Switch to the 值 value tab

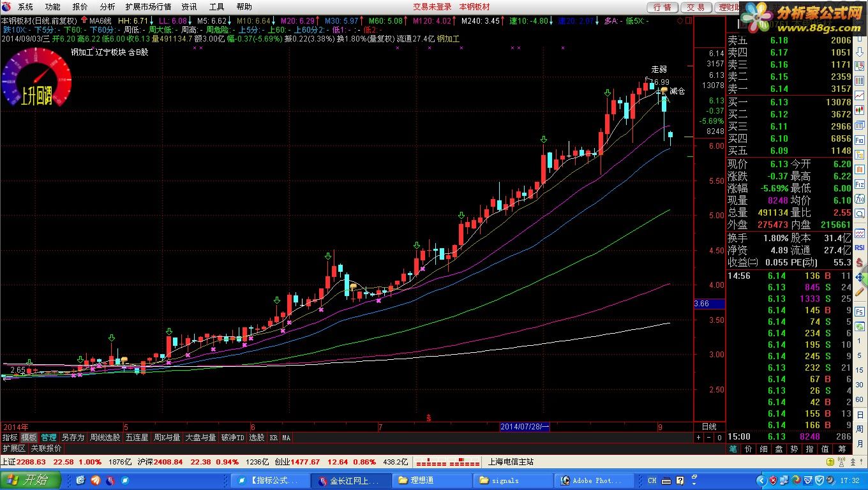pyautogui.click(x=825, y=449)
